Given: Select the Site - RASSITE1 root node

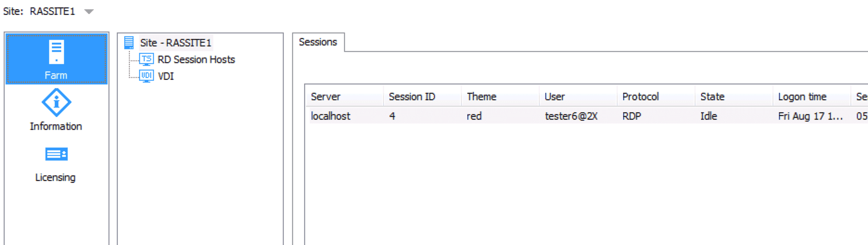Looking at the screenshot, I should click(x=176, y=43).
